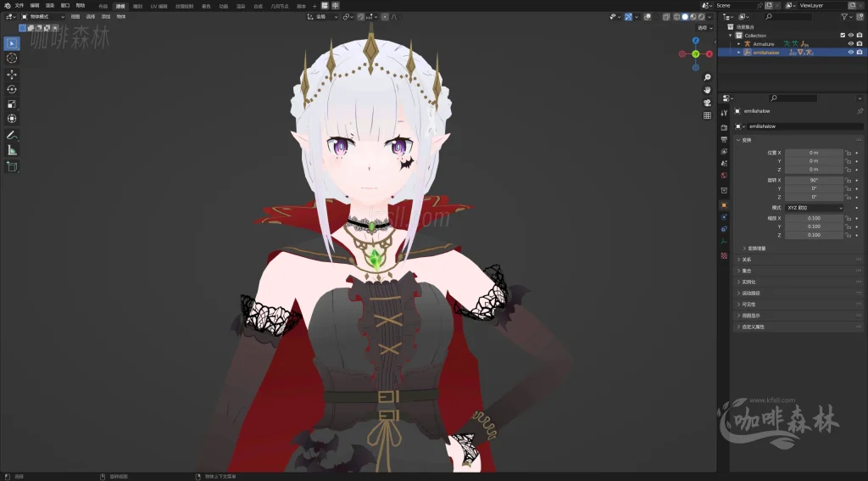This screenshot has width=868, height=481.
Task: Open the viewport shading options dropdown
Action: point(709,17)
